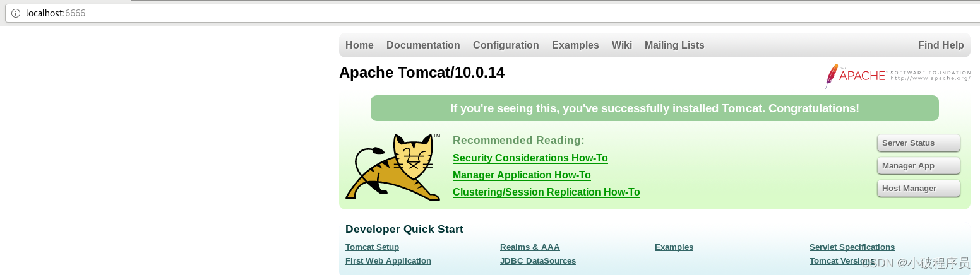The image size is (980, 275).
Task: Open Mailing Lists in the navigation bar
Action: tap(674, 45)
